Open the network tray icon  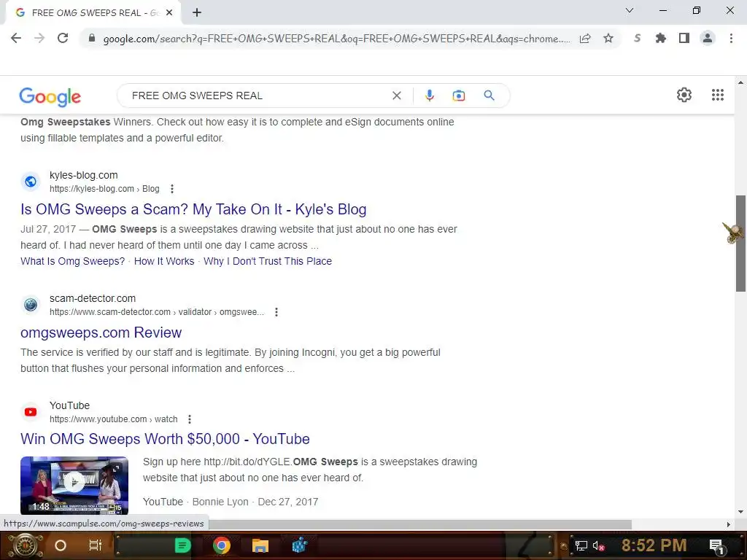tap(581, 545)
